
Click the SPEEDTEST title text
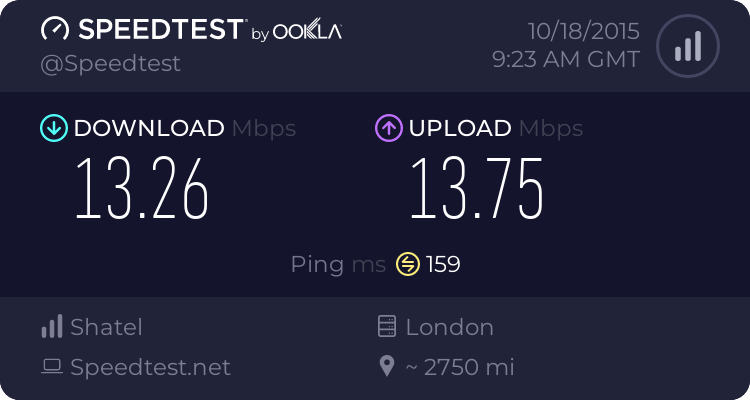160,30
